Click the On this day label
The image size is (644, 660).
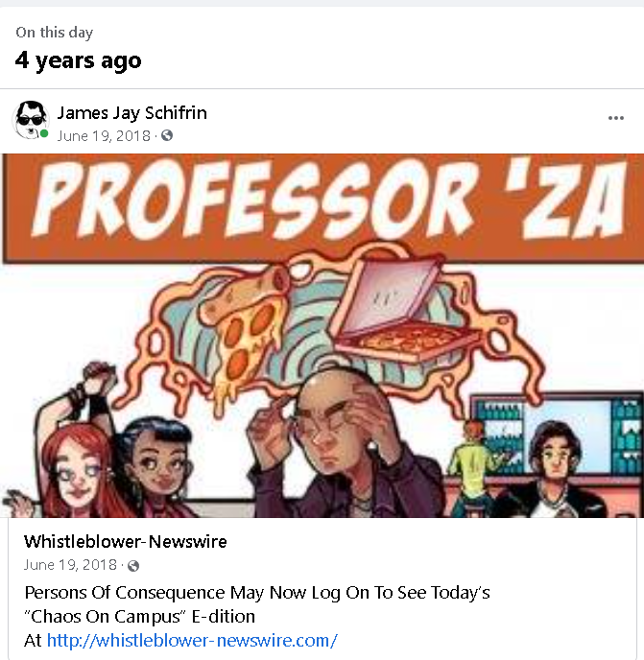point(55,33)
